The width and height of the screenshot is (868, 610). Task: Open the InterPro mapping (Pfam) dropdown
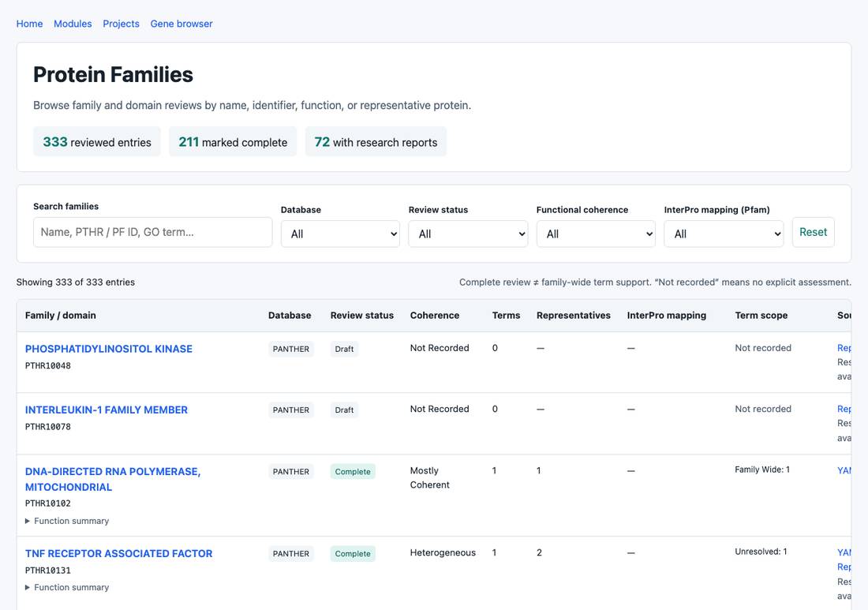click(724, 234)
